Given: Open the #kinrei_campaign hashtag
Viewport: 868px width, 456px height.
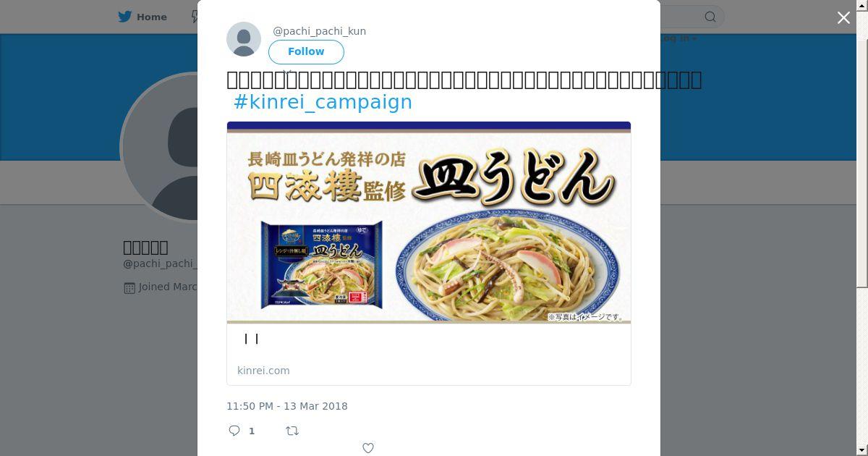Looking at the screenshot, I should (x=323, y=102).
